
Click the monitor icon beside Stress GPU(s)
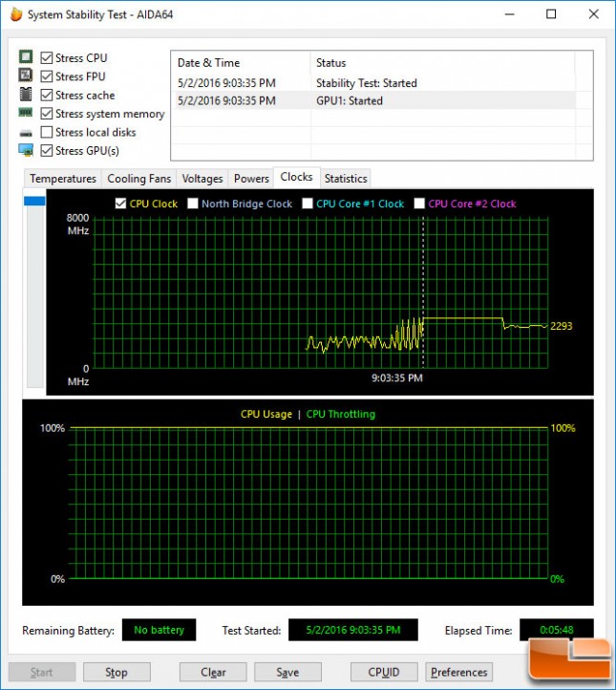coord(26,150)
